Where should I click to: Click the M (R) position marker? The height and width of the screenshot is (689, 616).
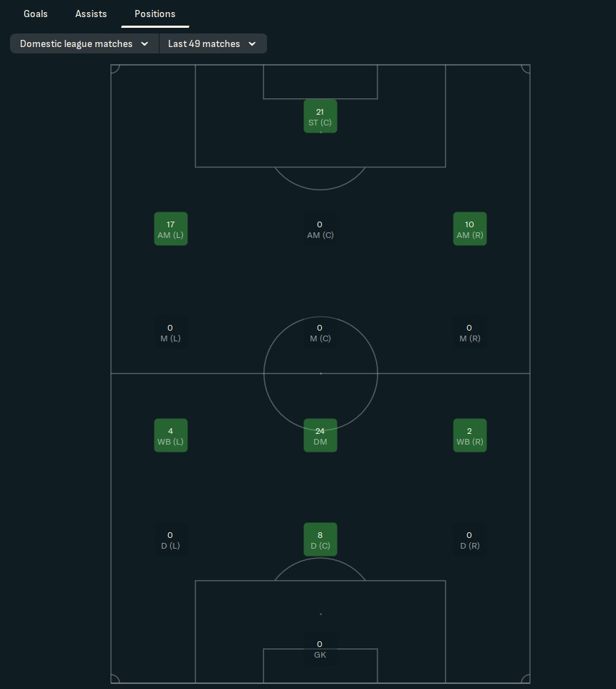[x=470, y=333]
